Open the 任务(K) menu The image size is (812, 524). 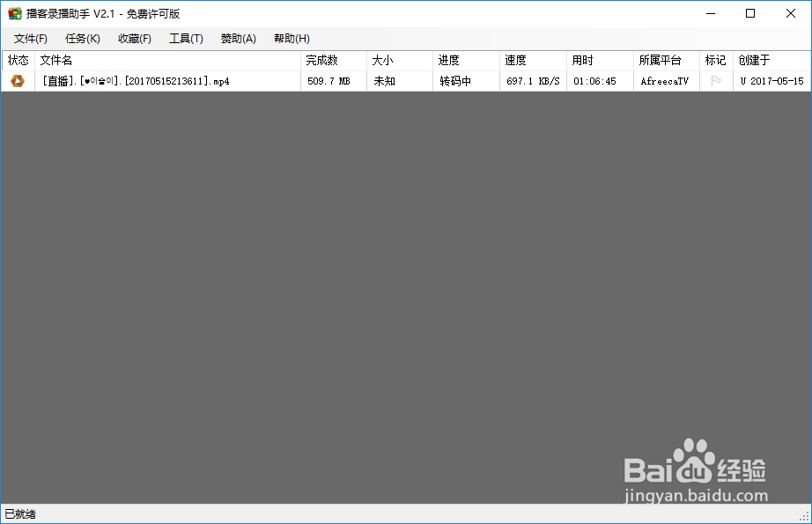pos(82,38)
